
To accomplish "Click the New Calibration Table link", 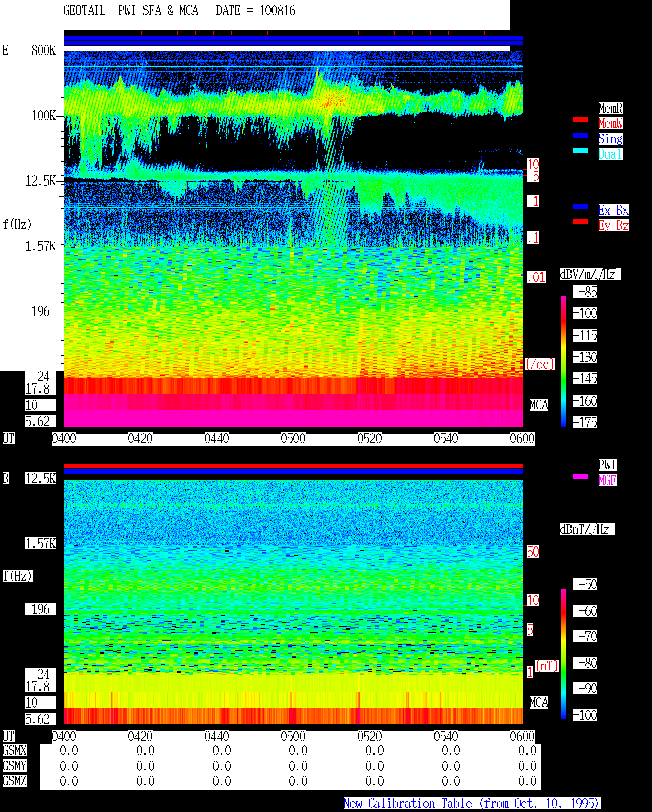I will (x=472, y=804).
